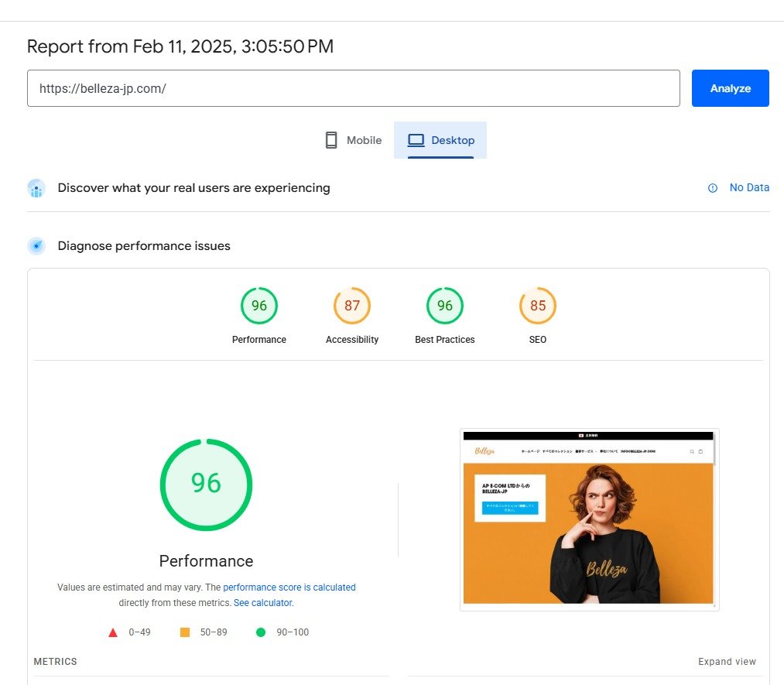This screenshot has width=784, height=685.
Task: Open the "See calculator" link
Action: coord(262,602)
